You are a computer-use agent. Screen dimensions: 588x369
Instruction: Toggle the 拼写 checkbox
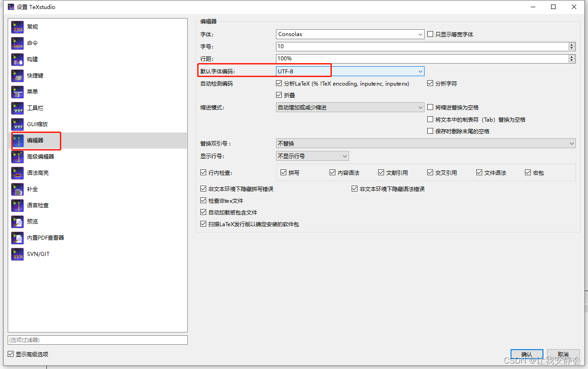point(283,173)
